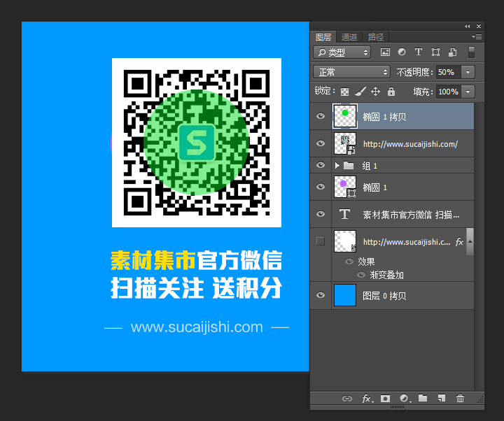Filter layers by pixel image type
Image resolution: width=504 pixels, height=421 pixels.
click(x=385, y=52)
